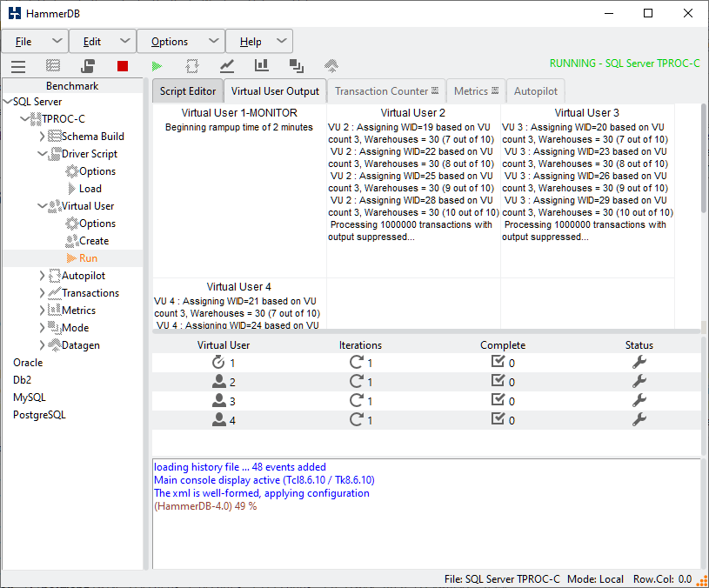Click the Schema Build tree icon
The height and width of the screenshot is (588, 709).
click(x=54, y=136)
